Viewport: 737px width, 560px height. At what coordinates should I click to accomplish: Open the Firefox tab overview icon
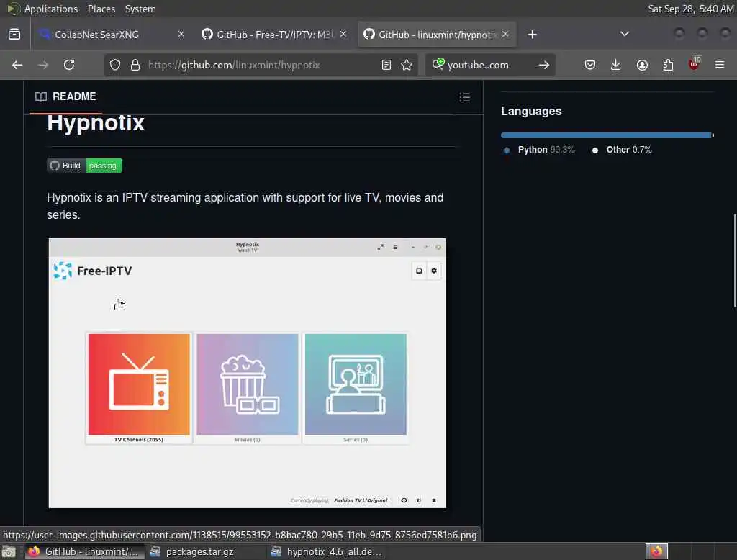(x=14, y=35)
